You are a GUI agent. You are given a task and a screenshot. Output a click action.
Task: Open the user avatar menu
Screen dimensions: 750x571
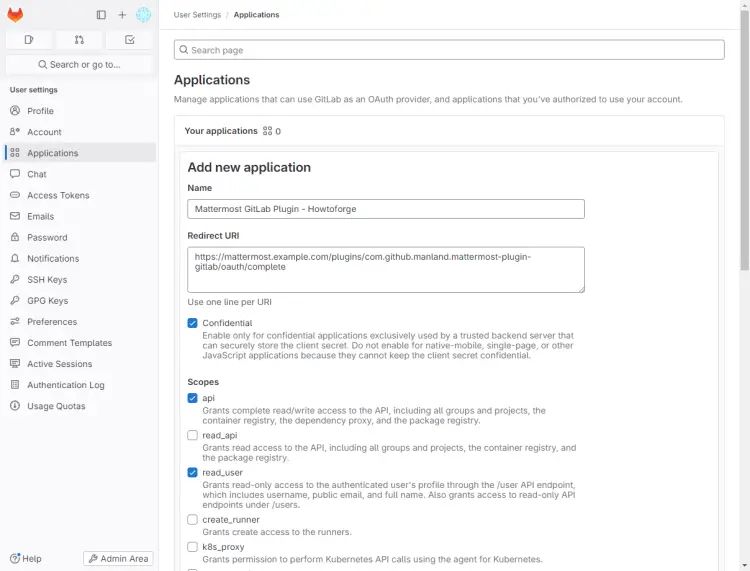pos(144,15)
